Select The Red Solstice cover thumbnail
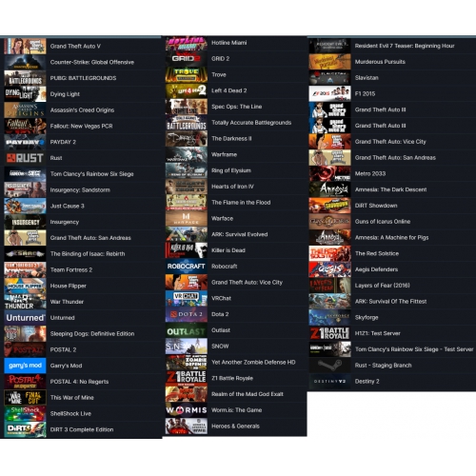 (329, 253)
